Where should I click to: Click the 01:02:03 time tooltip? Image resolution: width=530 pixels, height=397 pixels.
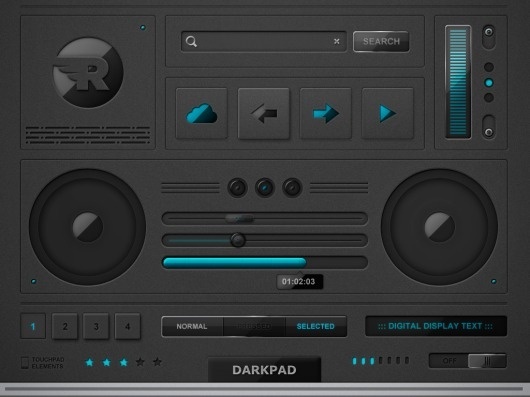pyautogui.click(x=299, y=281)
